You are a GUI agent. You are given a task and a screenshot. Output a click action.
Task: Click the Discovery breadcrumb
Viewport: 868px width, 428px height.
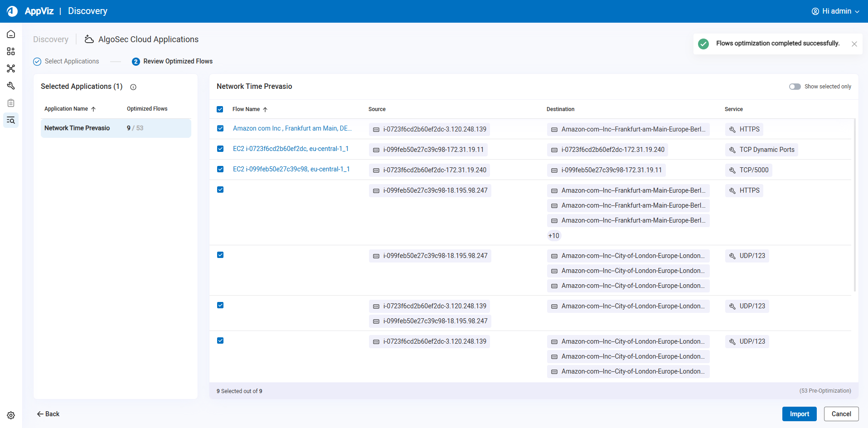coord(51,39)
